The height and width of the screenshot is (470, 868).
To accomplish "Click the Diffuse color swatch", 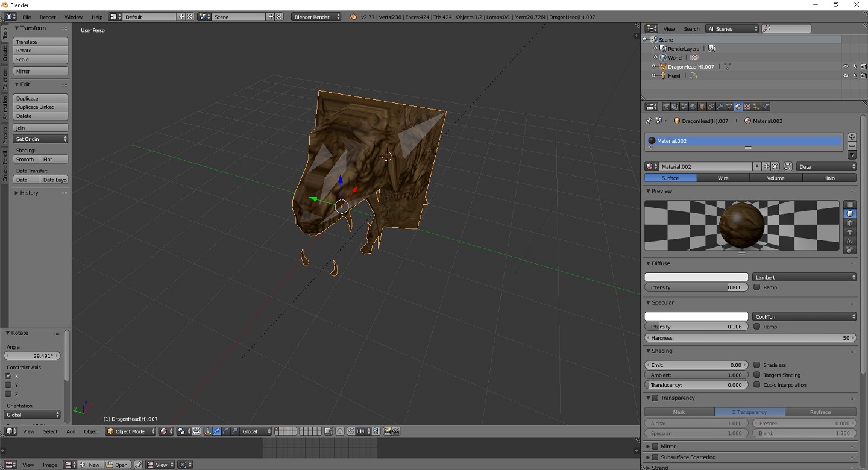I will [x=696, y=277].
